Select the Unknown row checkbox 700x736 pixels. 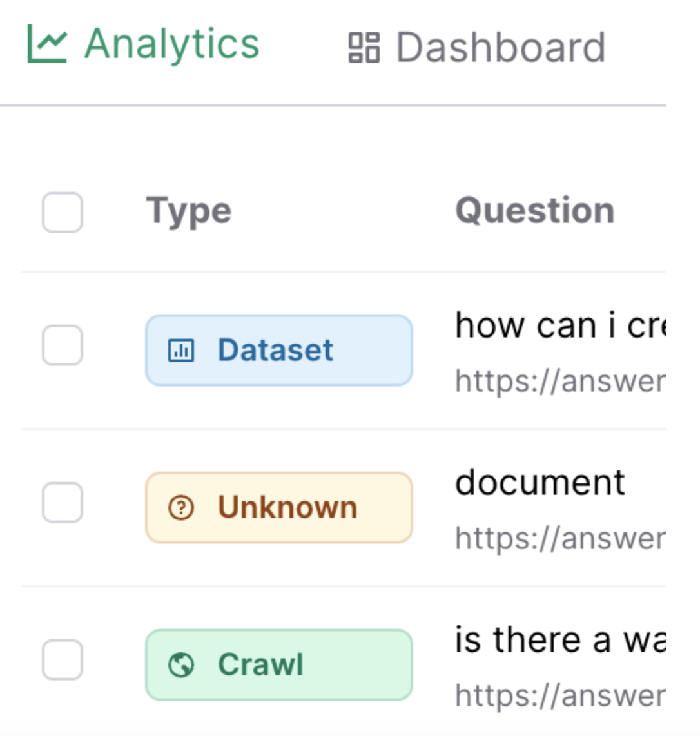[x=63, y=503]
